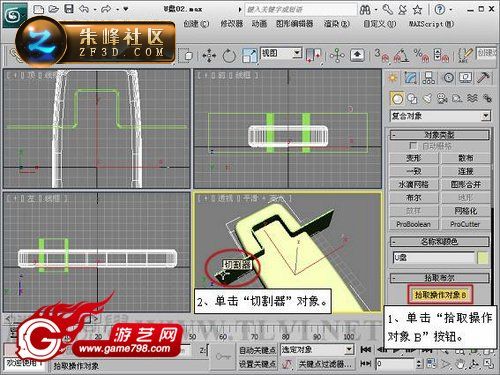Select the Scale tool
This screenshot has width=500, height=375.
(250, 56)
